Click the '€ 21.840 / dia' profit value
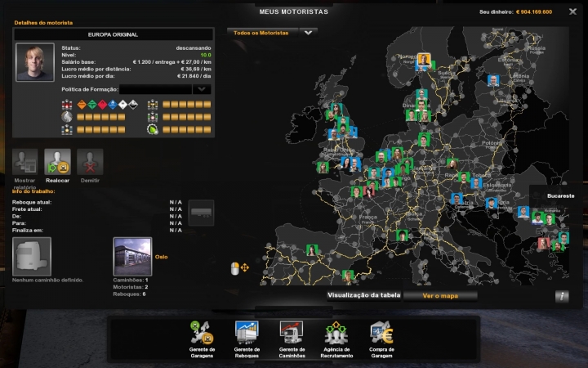Viewport: 588px width, 368px height. pyautogui.click(x=194, y=76)
